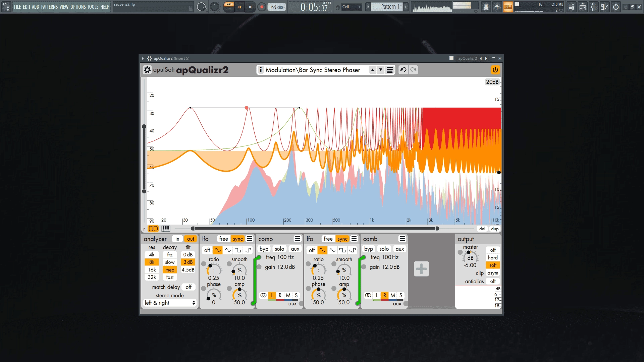Viewport: 644px width, 362px height.
Task: Click the preset info 'i' icon
Action: 261,70
